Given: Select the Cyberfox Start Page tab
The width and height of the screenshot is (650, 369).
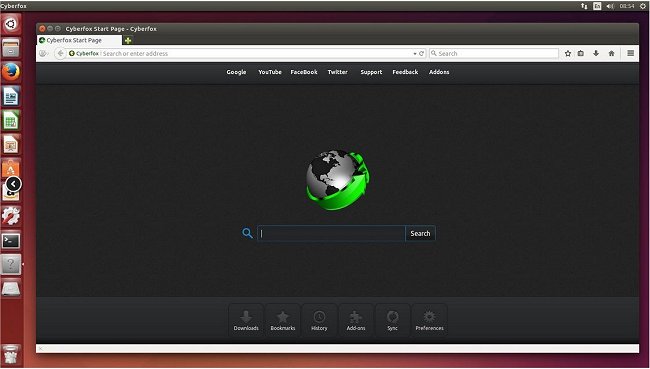Looking at the screenshot, I should [80, 40].
